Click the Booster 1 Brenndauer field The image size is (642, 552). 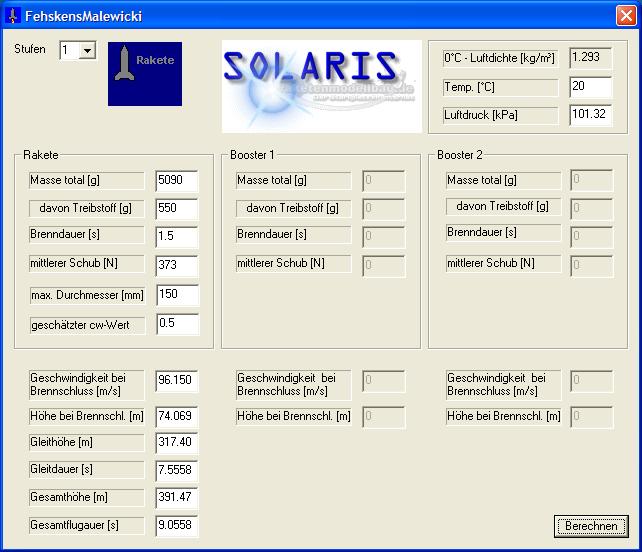coord(384,237)
